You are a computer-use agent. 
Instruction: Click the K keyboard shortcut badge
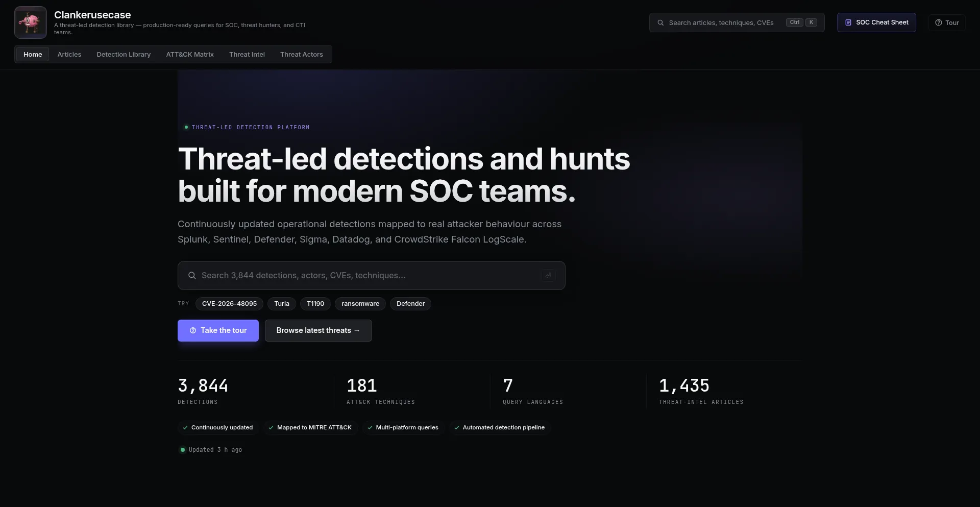(x=811, y=22)
